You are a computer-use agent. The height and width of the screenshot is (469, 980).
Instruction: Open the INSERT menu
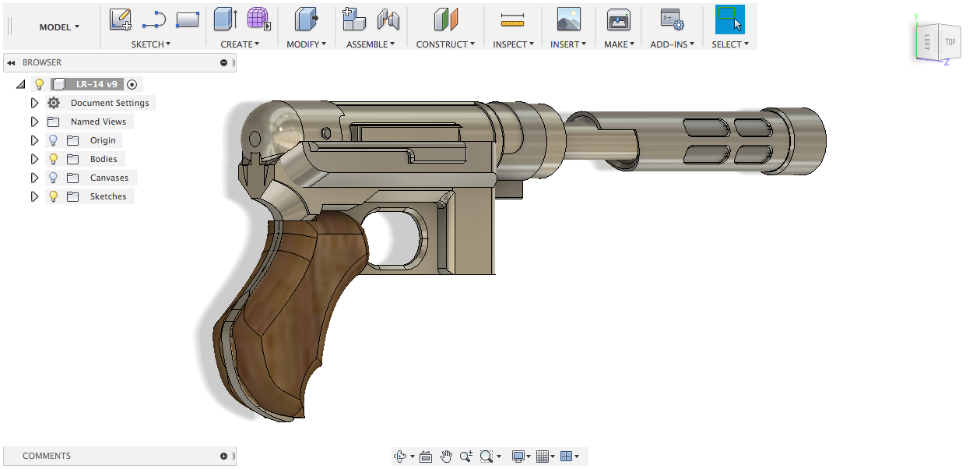click(x=569, y=44)
